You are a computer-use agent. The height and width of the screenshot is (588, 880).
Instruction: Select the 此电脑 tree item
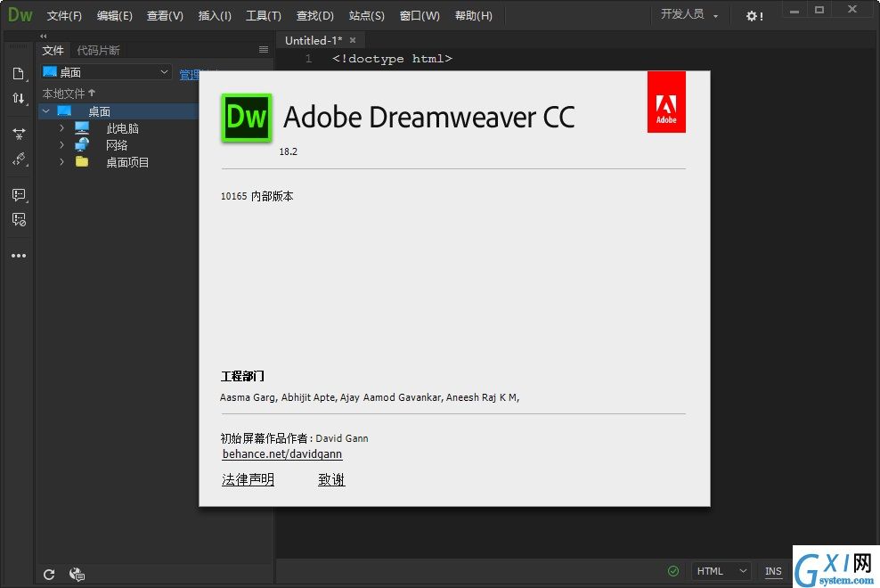(x=122, y=128)
